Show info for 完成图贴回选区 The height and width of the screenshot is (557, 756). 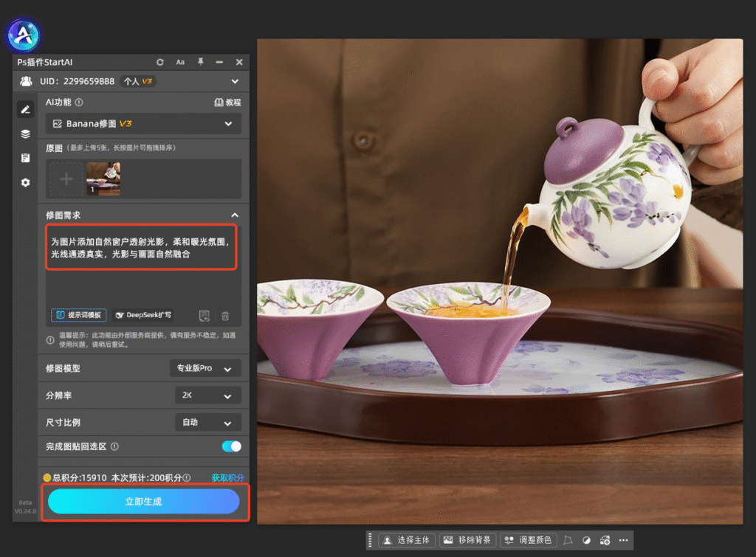point(114,446)
